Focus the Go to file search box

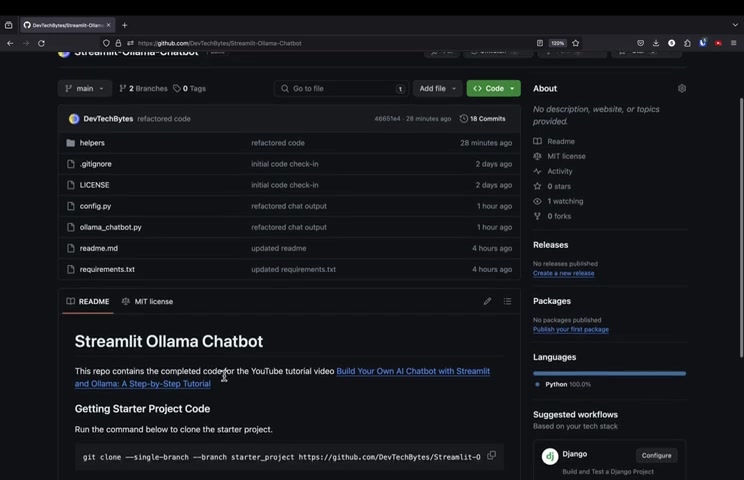(341, 88)
